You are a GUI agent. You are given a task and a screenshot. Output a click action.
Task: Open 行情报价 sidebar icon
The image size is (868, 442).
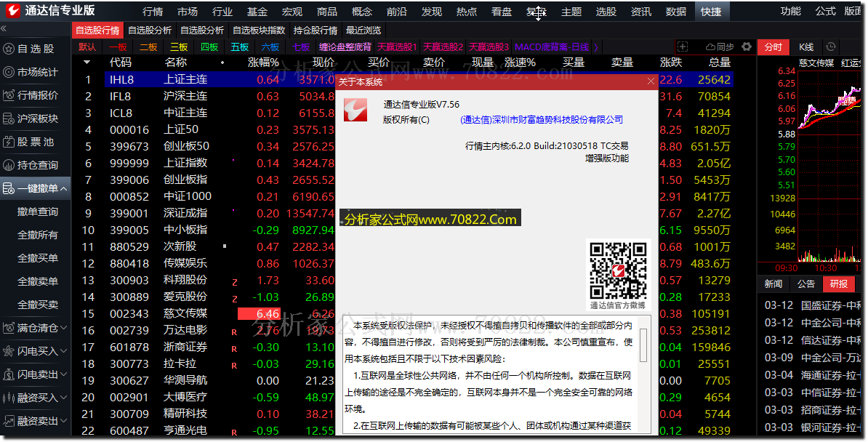point(8,95)
